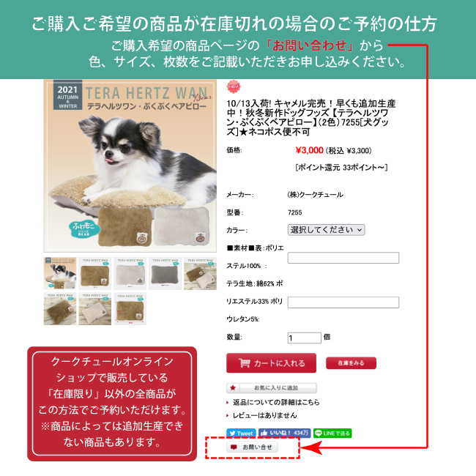Click the 在庫をみる stock button

[351, 362]
